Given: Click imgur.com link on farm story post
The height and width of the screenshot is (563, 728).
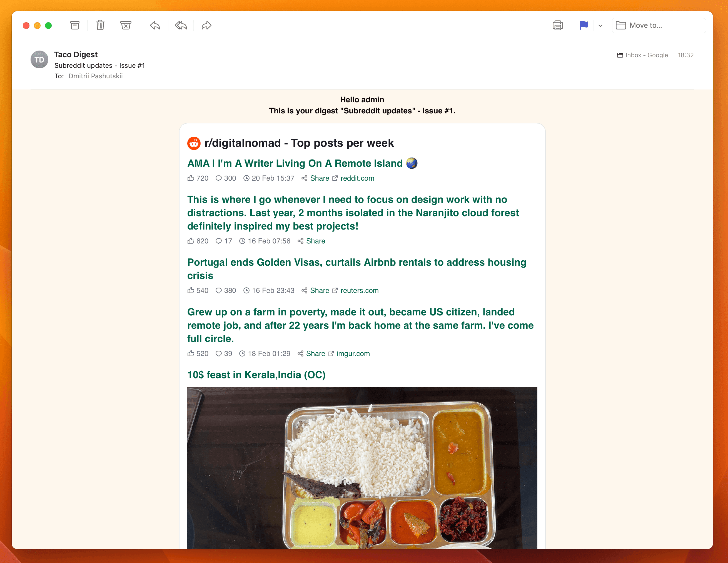Looking at the screenshot, I should (353, 353).
